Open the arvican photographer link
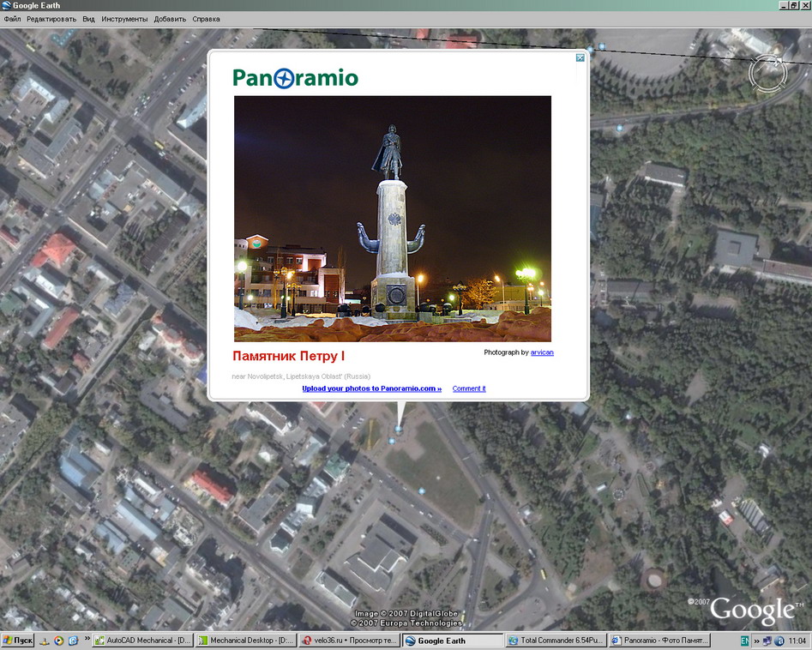 point(542,352)
